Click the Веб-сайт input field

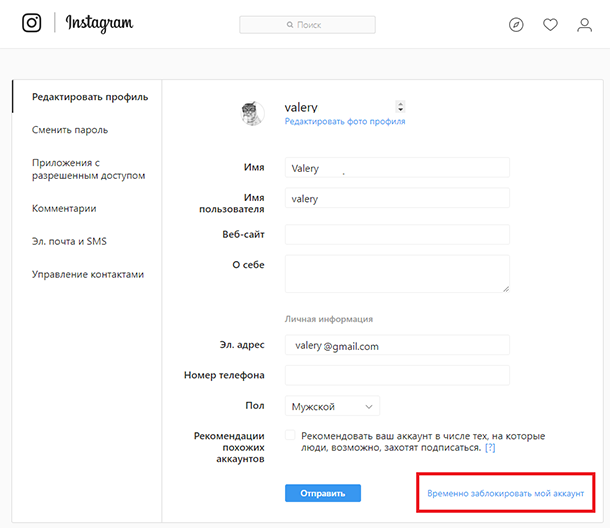(x=397, y=235)
